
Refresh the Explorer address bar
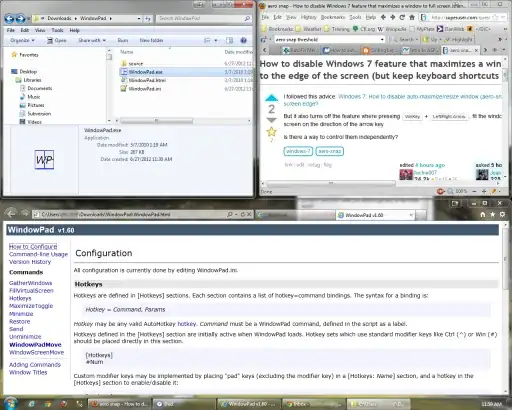pos(148,19)
